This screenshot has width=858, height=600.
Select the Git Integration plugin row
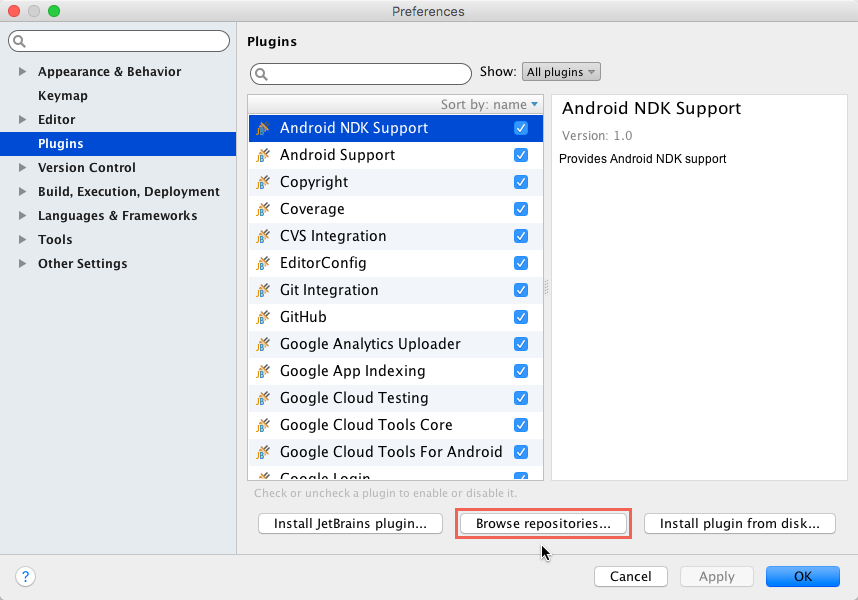point(396,290)
